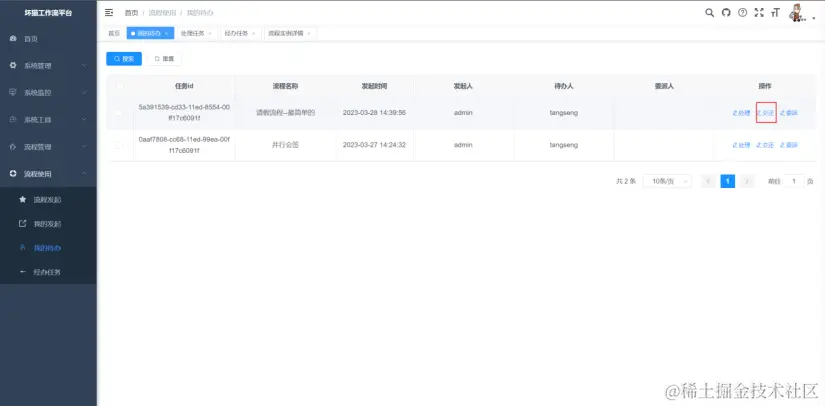
Task: Select the 我的待办 tab
Action: click(x=150, y=34)
